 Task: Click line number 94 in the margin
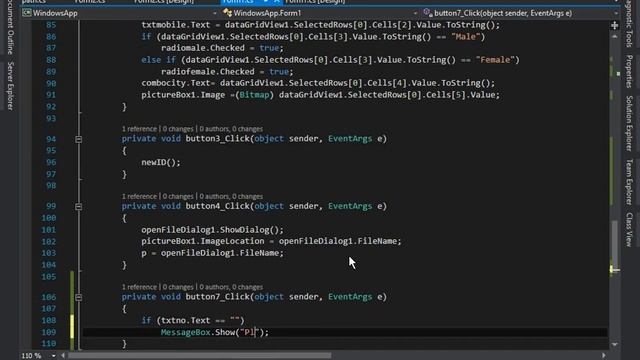click(x=51, y=139)
